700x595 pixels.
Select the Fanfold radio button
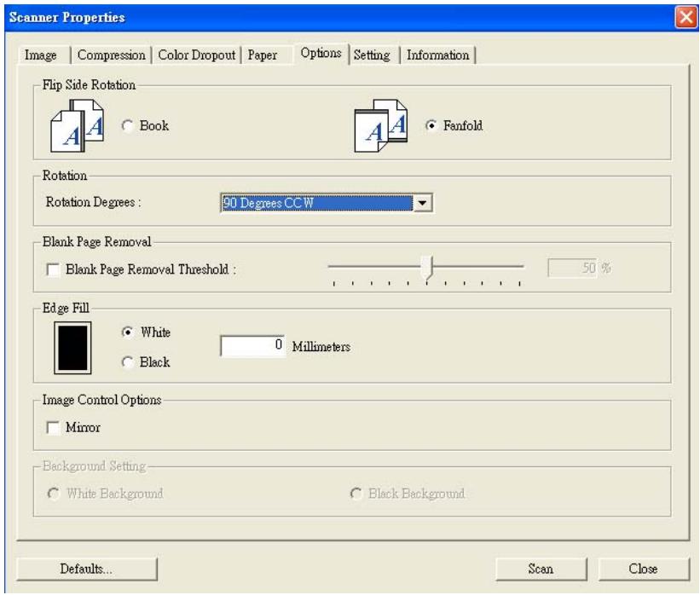click(x=431, y=126)
